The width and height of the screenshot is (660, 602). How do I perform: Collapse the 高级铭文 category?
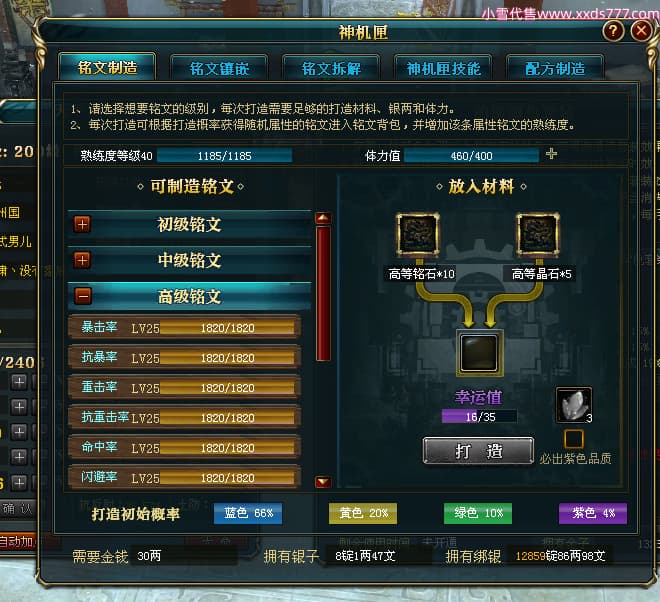click(82, 296)
